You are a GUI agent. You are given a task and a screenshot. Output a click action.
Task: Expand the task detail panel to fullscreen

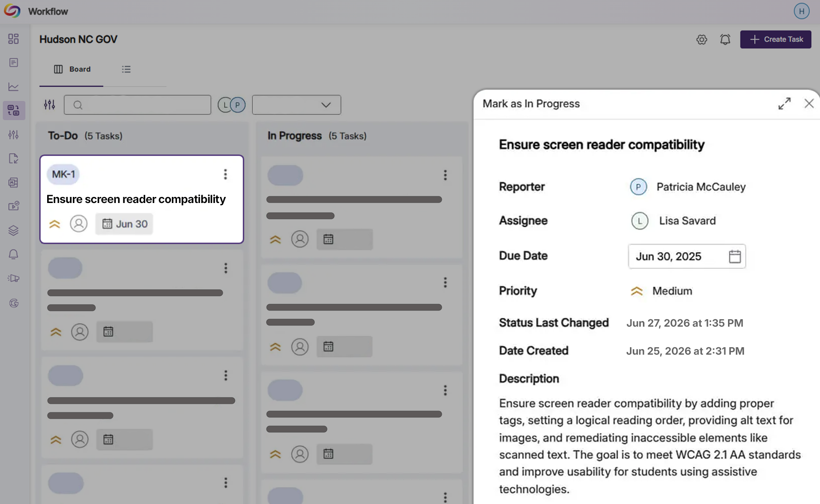[x=785, y=104]
